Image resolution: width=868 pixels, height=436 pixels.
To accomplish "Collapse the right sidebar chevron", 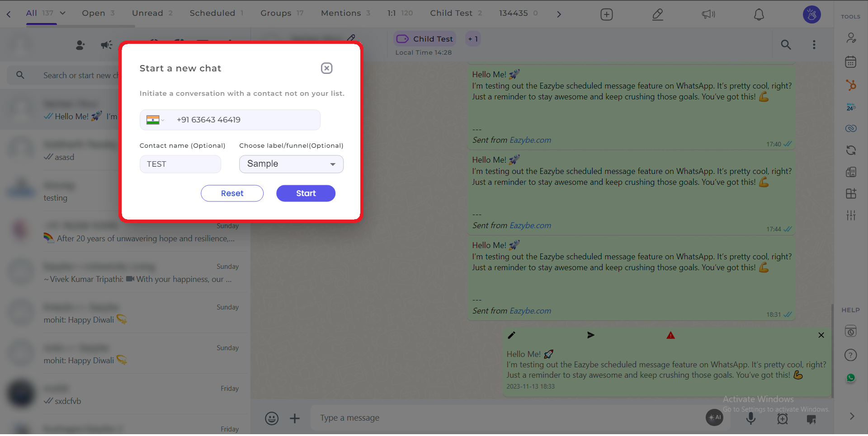I will (x=852, y=417).
